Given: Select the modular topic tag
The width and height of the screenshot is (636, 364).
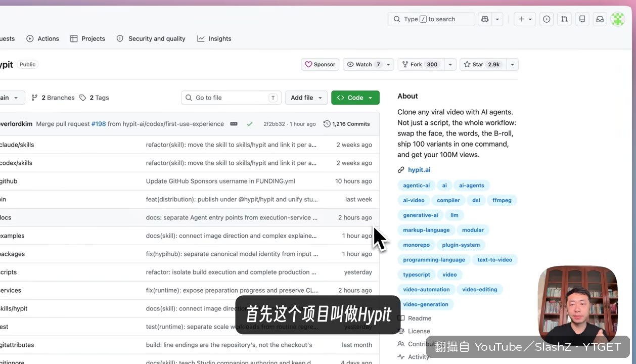Looking at the screenshot, I should [x=473, y=230].
